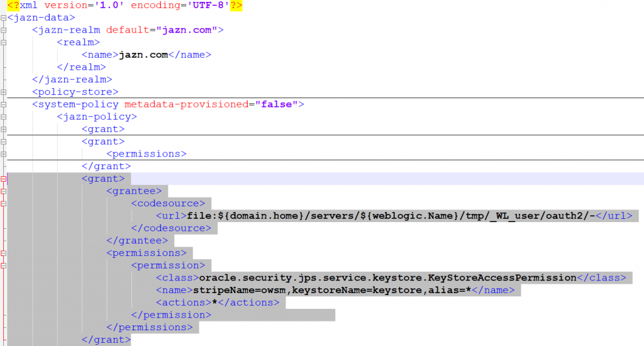Collapse the system-policy fold marker
The image size is (644, 346).
(3, 105)
